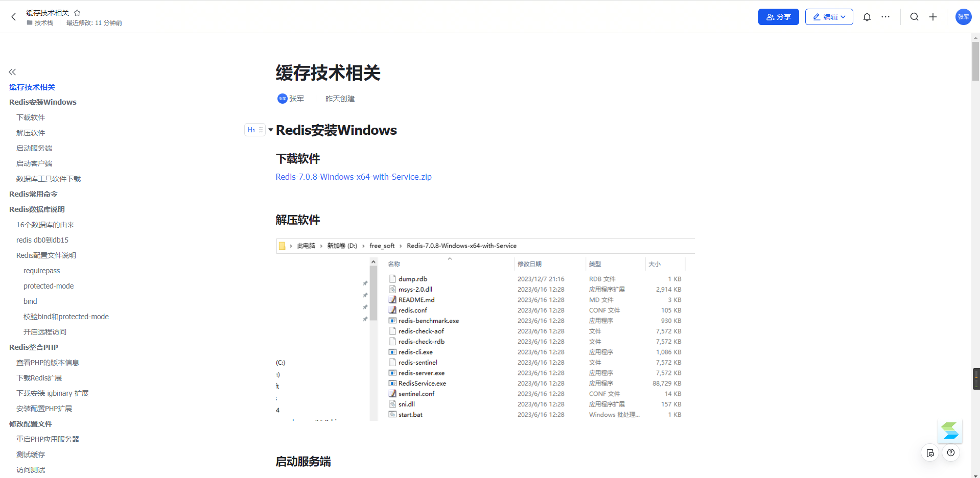Open the 编辑 mode dropdown
This screenshot has height=478, width=980.
829,17
